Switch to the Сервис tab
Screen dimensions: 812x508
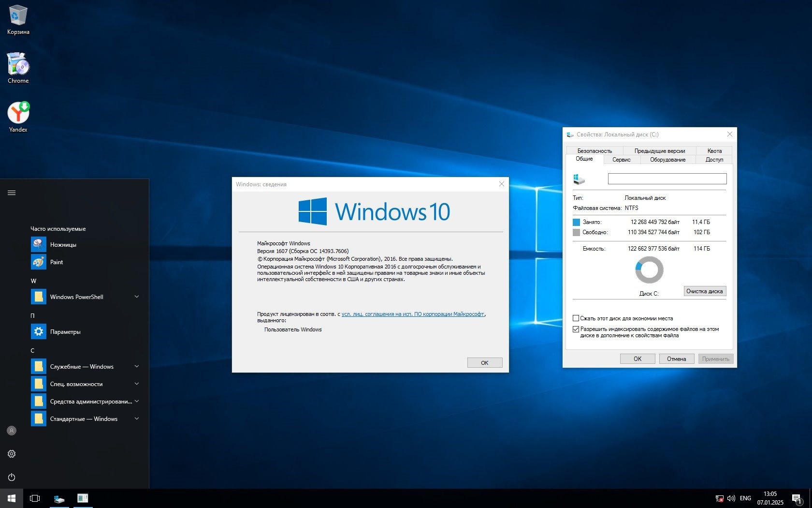[621, 160]
